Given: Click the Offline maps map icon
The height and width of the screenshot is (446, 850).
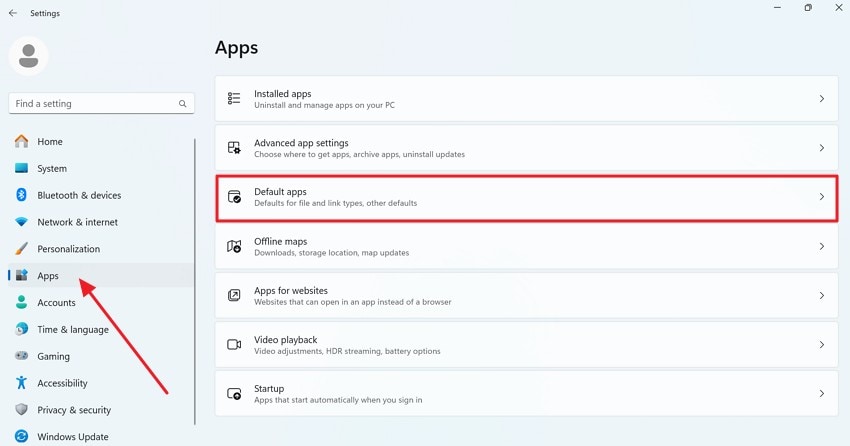Looking at the screenshot, I should pos(234,247).
